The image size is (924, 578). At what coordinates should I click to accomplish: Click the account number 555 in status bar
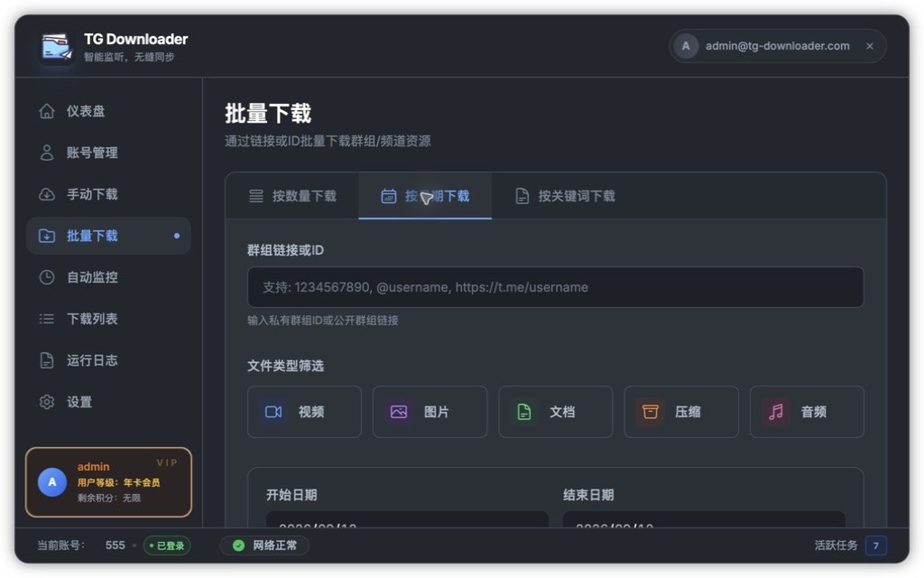tap(115, 545)
